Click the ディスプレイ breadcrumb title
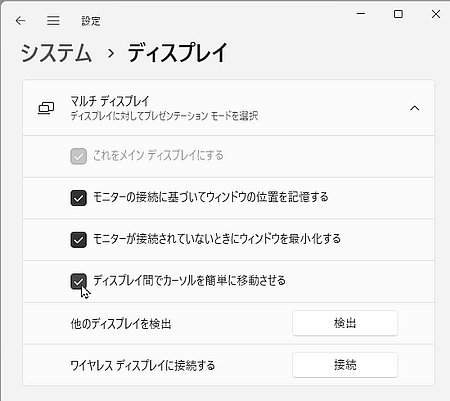450x401 pixels. point(177,53)
